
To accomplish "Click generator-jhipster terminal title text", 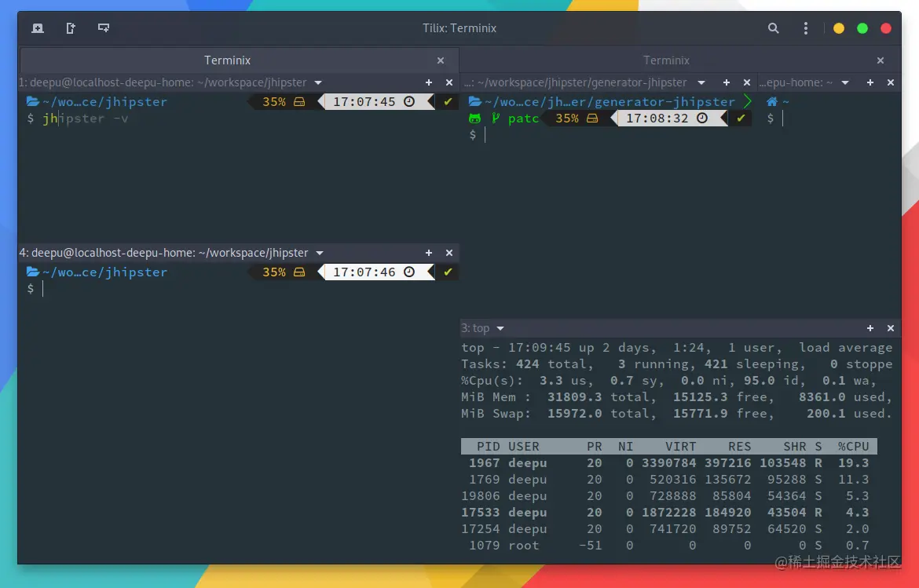I will [x=576, y=82].
